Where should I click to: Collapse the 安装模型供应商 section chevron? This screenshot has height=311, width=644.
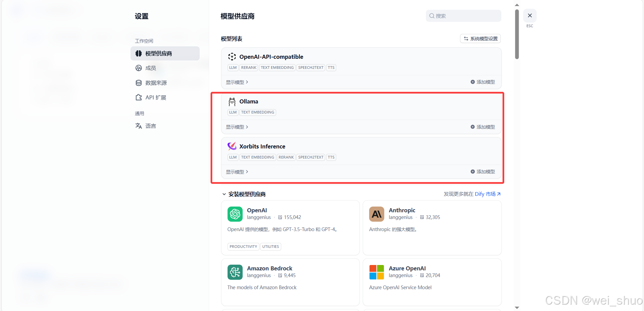point(224,194)
